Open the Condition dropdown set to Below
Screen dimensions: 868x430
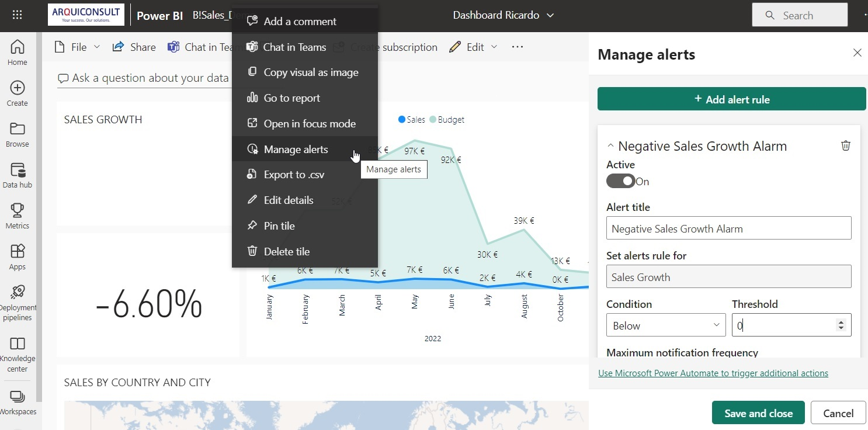(x=665, y=325)
